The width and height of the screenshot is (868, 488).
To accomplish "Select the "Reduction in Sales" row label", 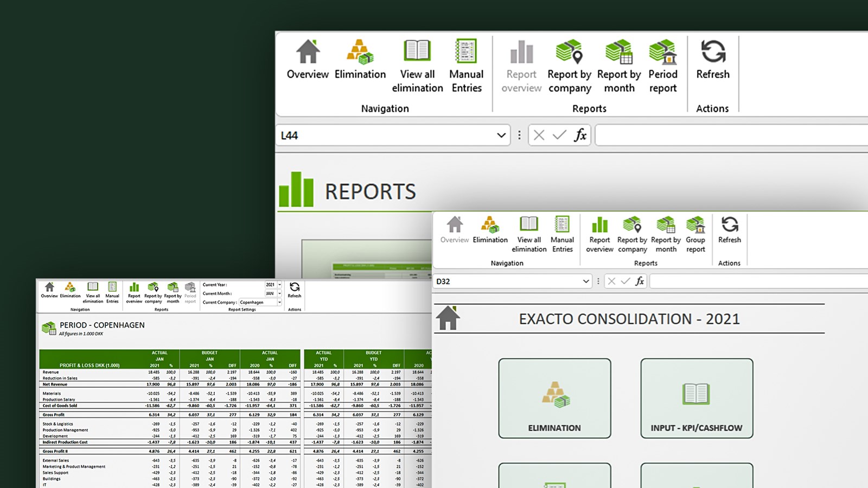I will 60,378.
